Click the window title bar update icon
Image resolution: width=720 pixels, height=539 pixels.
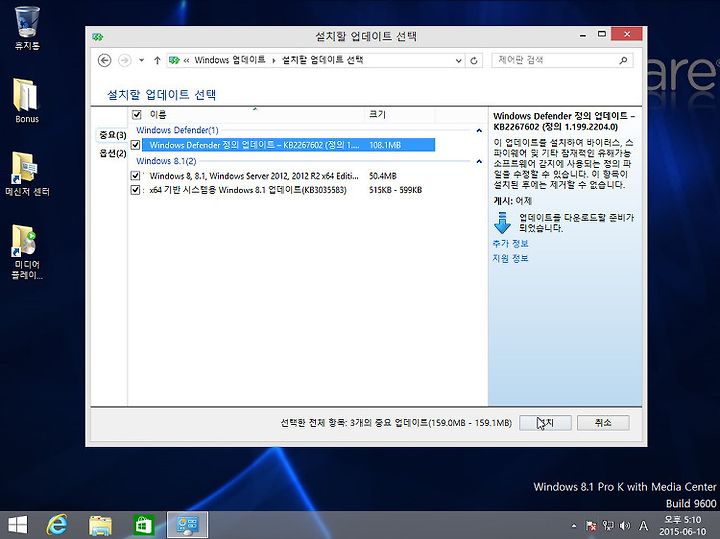[97, 37]
